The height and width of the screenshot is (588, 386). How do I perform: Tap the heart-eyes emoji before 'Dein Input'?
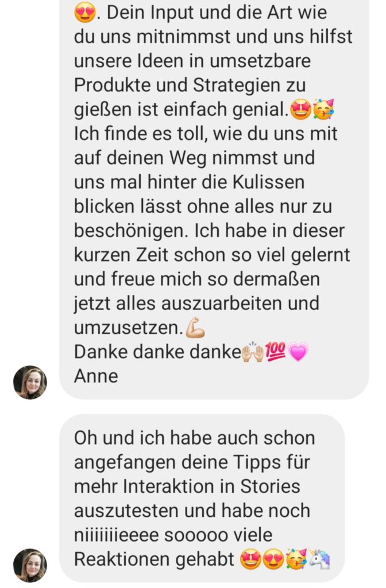(x=84, y=14)
